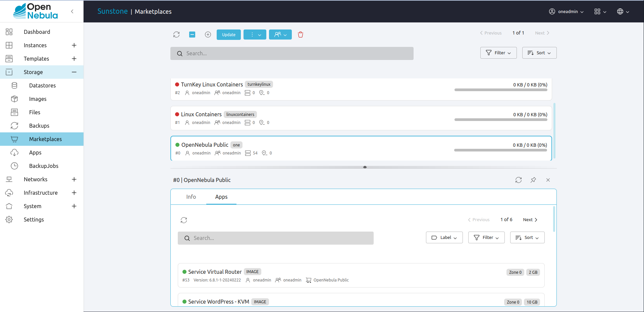Open the marketplaces Sort dropdown
This screenshot has width=644, height=312.
click(x=539, y=53)
